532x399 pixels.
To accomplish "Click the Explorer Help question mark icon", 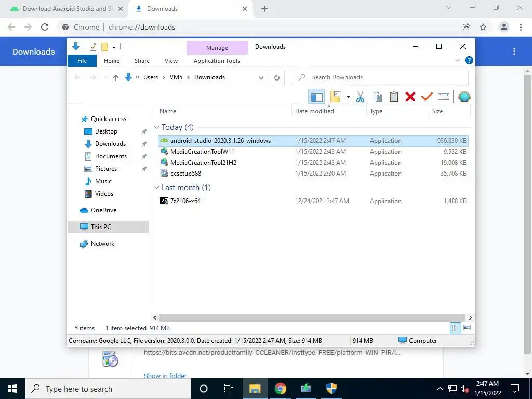I will [x=469, y=60].
